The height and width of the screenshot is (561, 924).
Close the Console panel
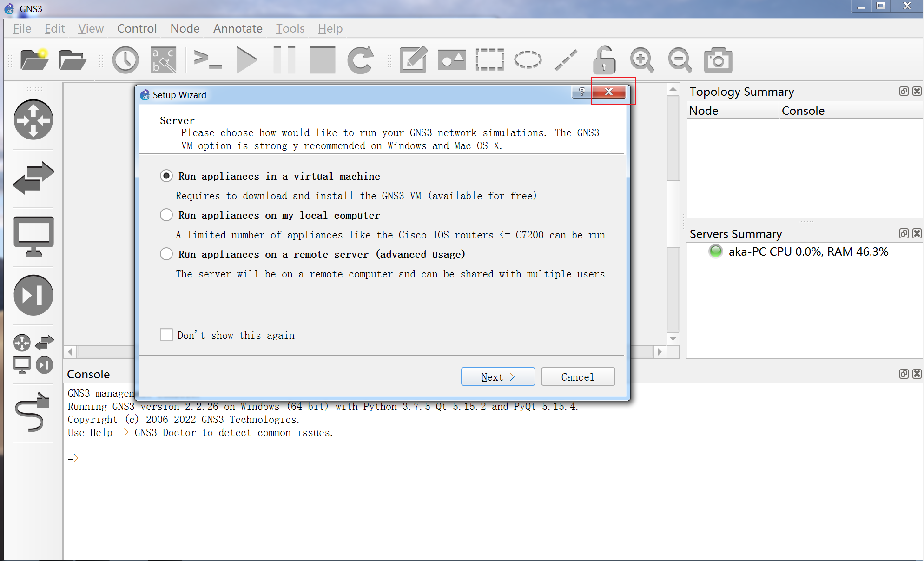[917, 374]
